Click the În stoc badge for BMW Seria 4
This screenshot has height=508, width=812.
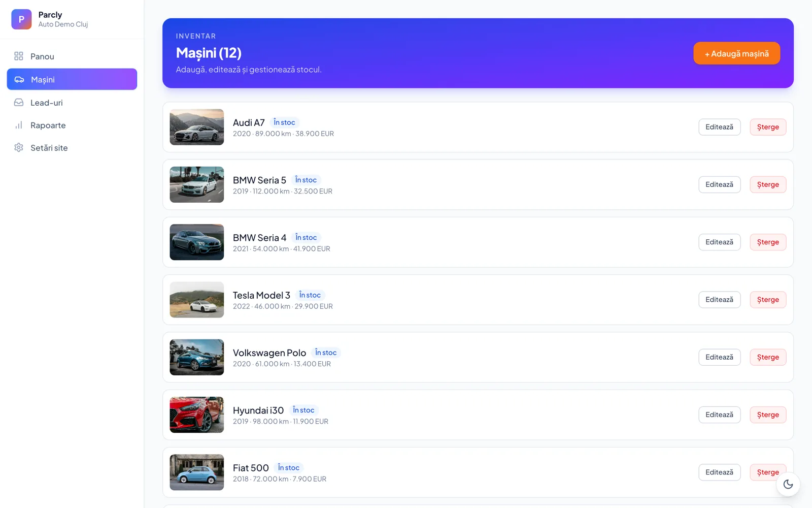(306, 237)
